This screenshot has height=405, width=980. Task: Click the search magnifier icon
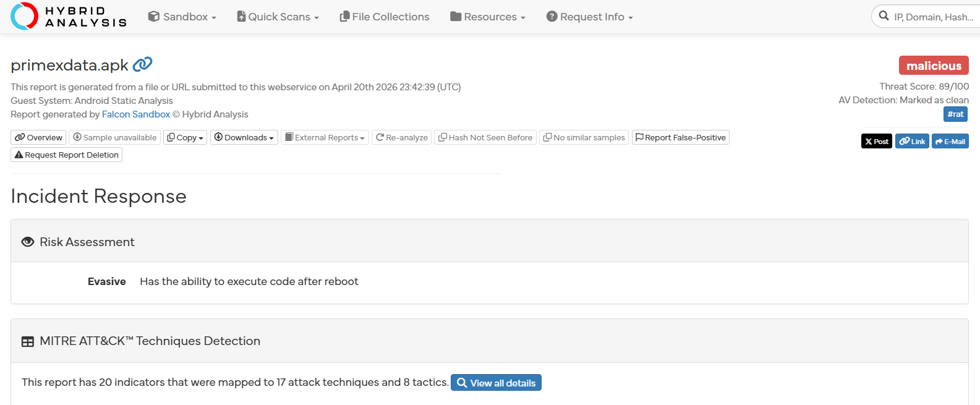[884, 16]
